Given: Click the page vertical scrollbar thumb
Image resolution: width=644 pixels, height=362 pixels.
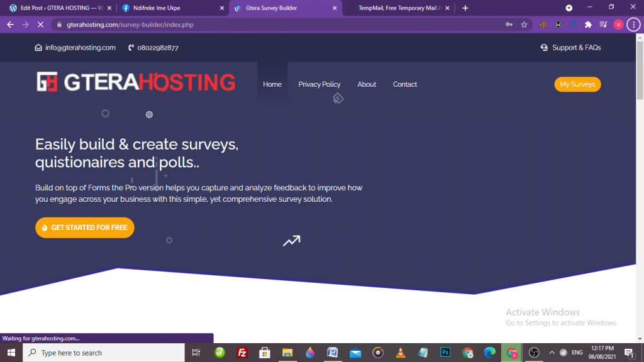Looking at the screenshot, I should pyautogui.click(x=640, y=69).
